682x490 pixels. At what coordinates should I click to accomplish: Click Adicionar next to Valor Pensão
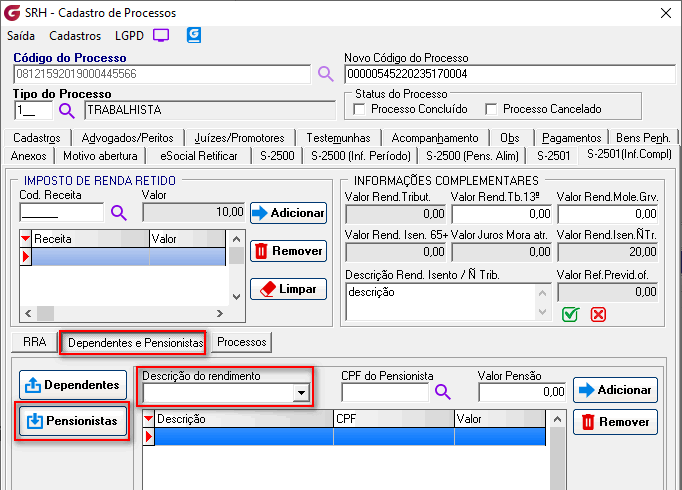pyautogui.click(x=615, y=390)
